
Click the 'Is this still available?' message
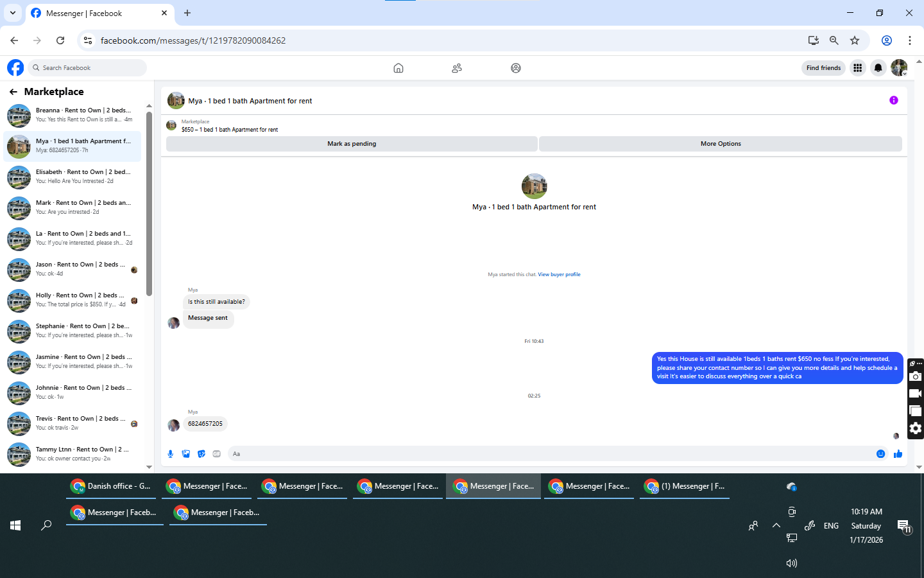coord(216,302)
